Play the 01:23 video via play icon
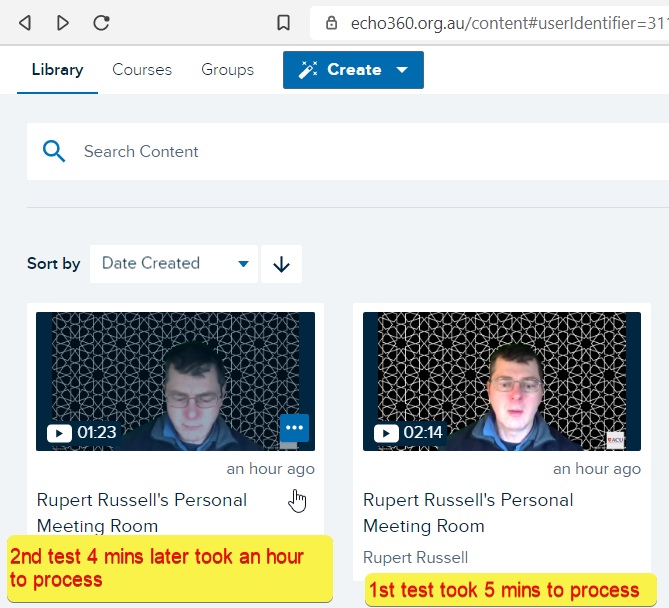This screenshot has width=669, height=608. pos(59,433)
